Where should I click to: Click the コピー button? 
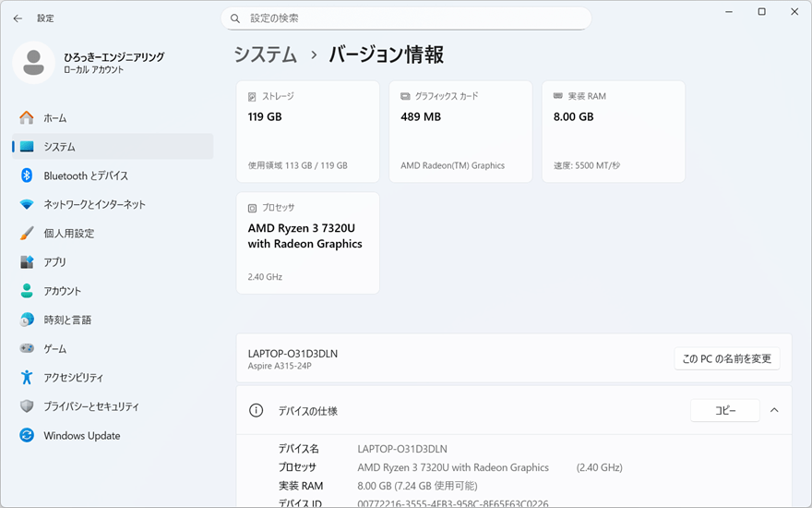724,410
